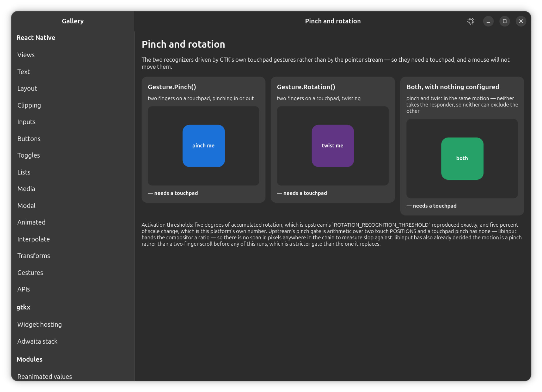The image size is (542, 392).
Task: Select Layout in the sidebar
Action: [x=73, y=88]
